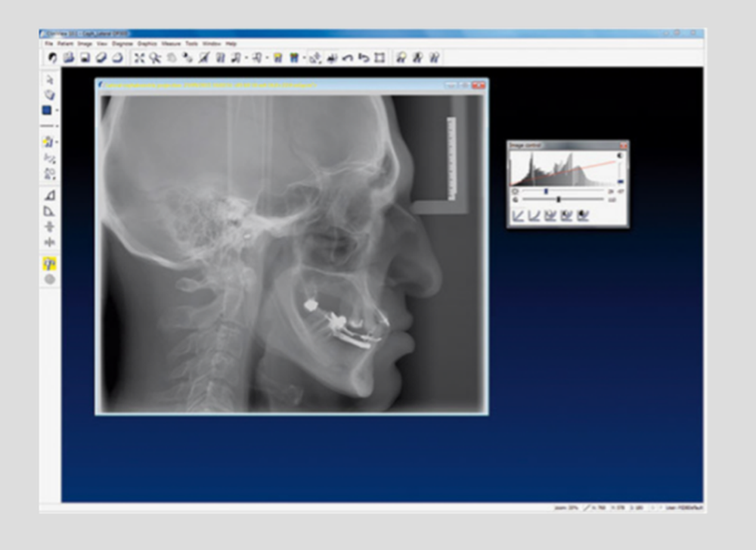This screenshot has width=756, height=550.
Task: Click the first linear curve preset button in Image control
Action: tap(519, 216)
